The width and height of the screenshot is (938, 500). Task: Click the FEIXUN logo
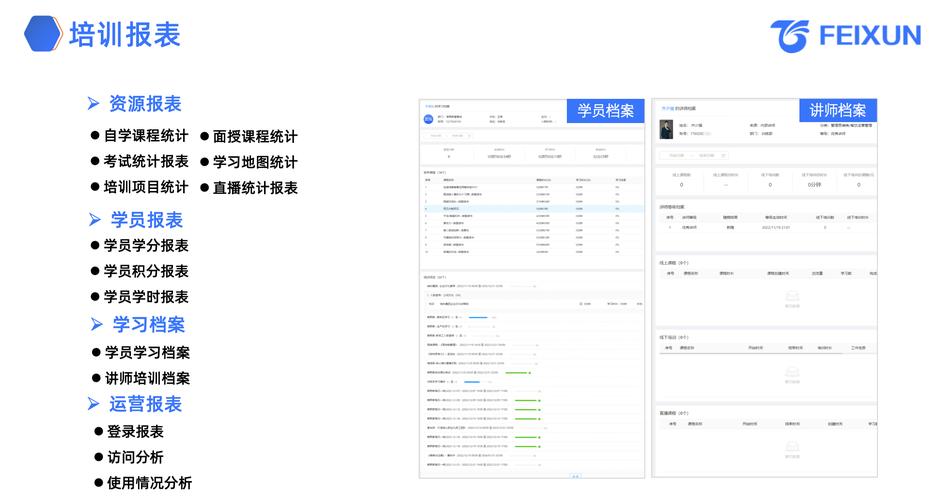coord(845,36)
